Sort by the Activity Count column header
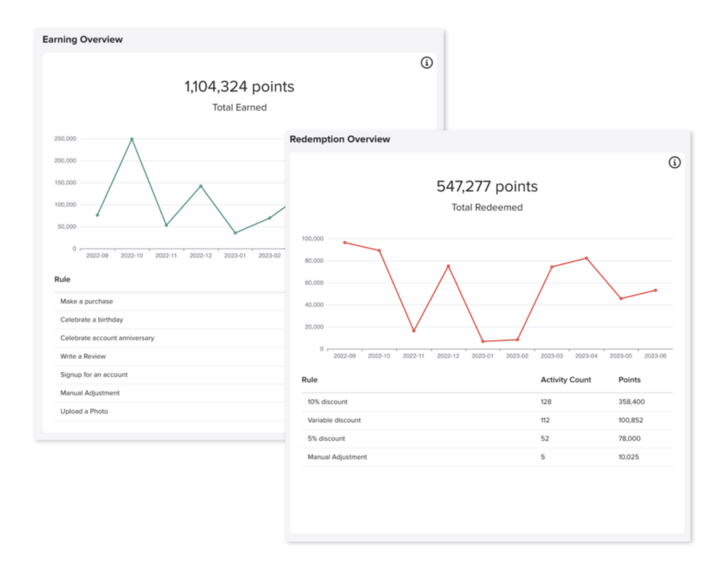728x573 pixels. 565,380
